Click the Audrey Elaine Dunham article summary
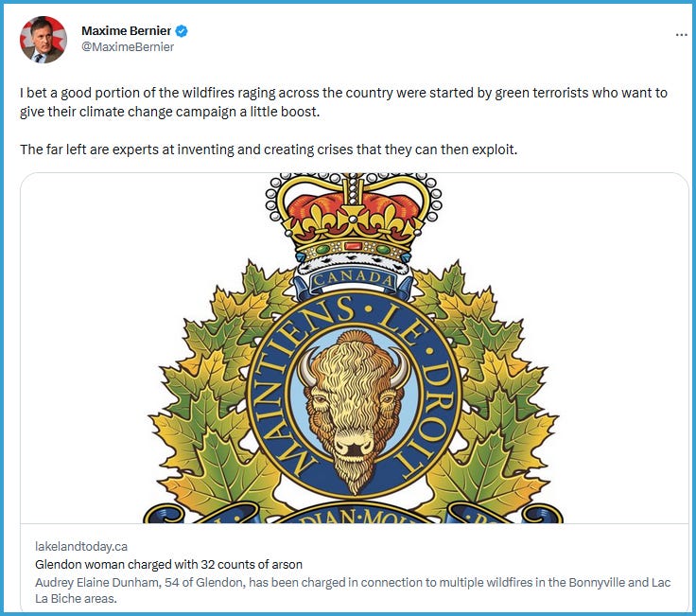 coord(353,590)
